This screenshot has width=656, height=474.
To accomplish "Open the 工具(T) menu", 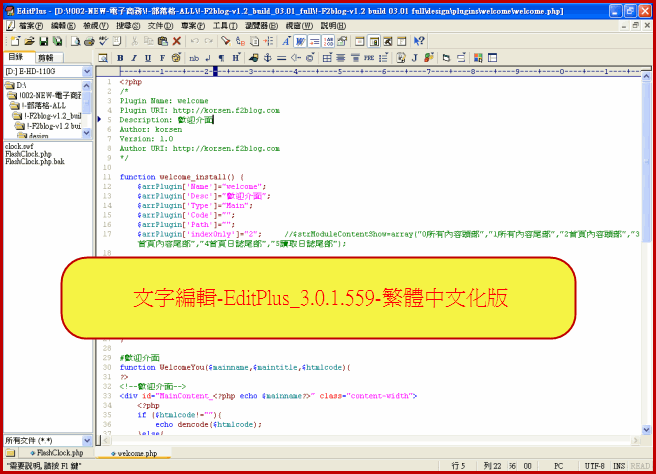I will [x=226, y=24].
